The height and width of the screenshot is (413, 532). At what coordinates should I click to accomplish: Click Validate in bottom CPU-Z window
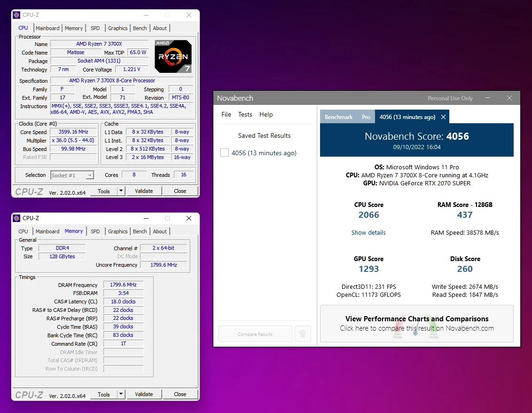[144, 394]
